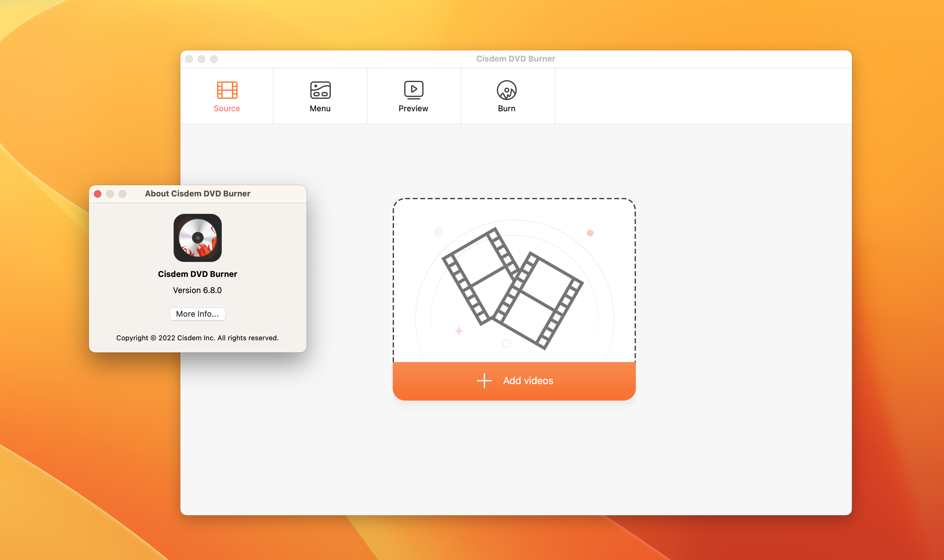Click the main window's gray close button
The width and height of the screenshot is (944, 560).
pyautogui.click(x=189, y=59)
